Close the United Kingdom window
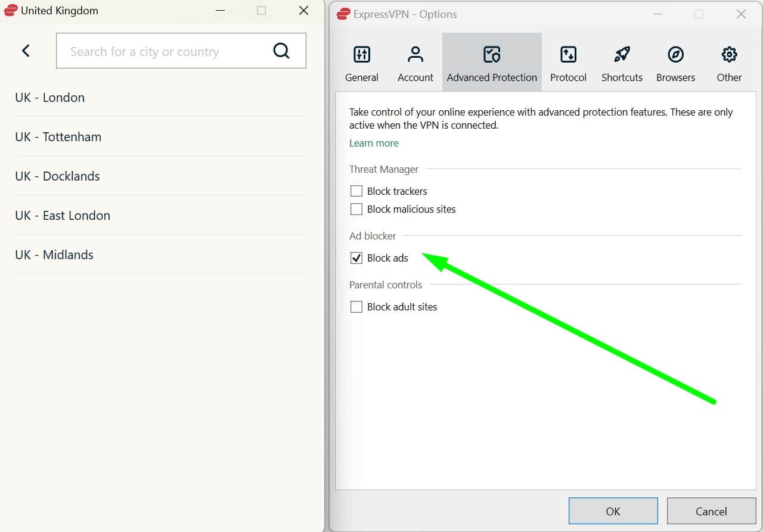 (303, 11)
